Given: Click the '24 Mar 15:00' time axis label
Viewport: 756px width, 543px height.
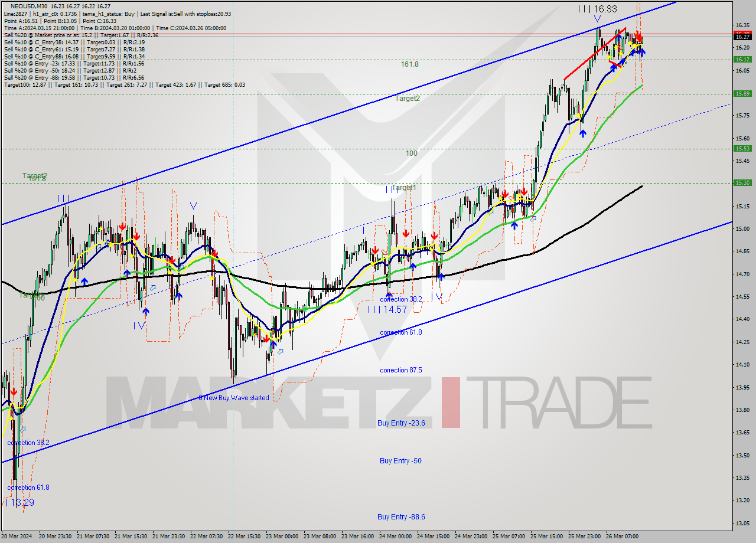Looking at the screenshot, I should pos(433,536).
